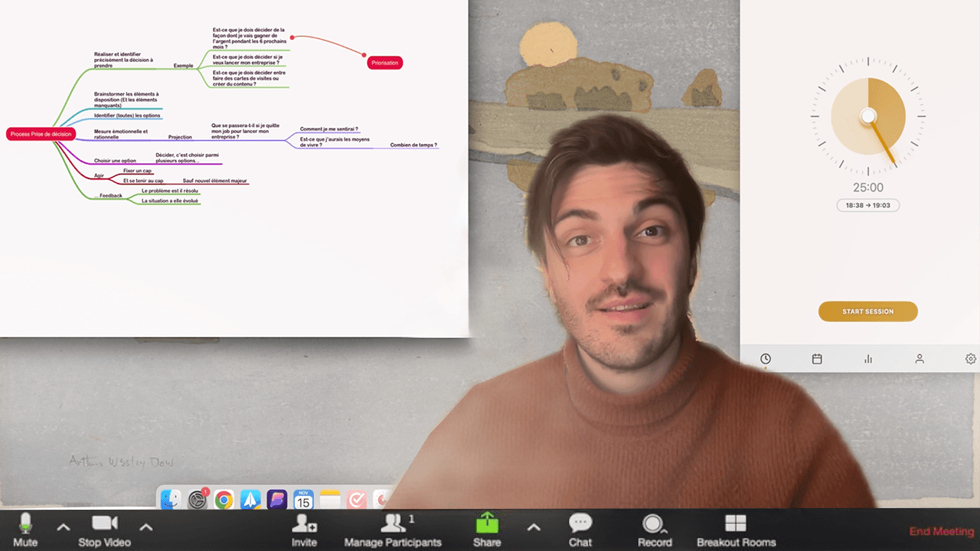This screenshot has height=551, width=980.
Task: Open the timer app settings gear
Action: (971, 359)
